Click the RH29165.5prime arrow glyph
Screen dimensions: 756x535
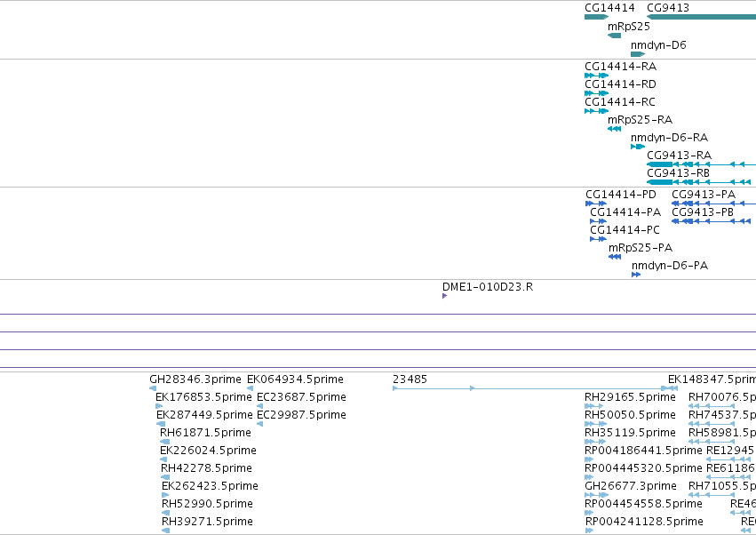(594, 406)
